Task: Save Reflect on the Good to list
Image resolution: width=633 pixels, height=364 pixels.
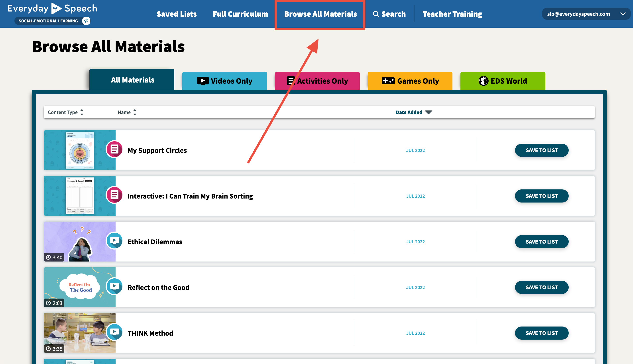Action: [542, 287]
